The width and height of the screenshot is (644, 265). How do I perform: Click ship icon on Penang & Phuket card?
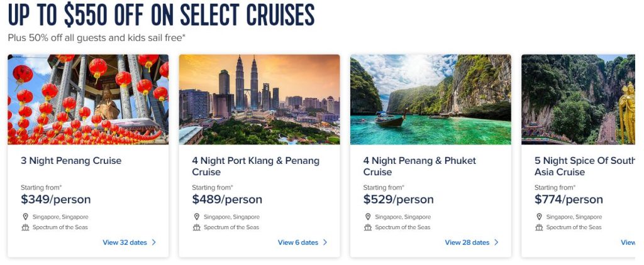[368, 227]
